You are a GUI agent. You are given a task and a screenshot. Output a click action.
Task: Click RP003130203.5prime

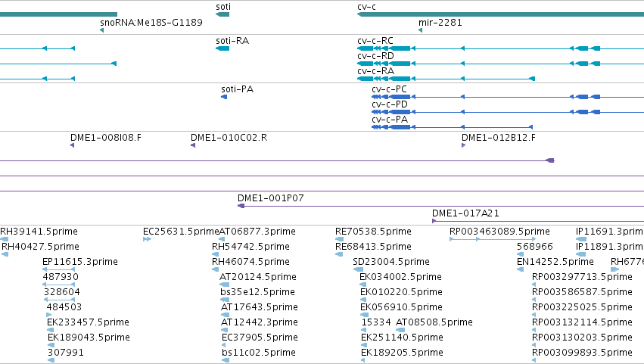[582, 338]
